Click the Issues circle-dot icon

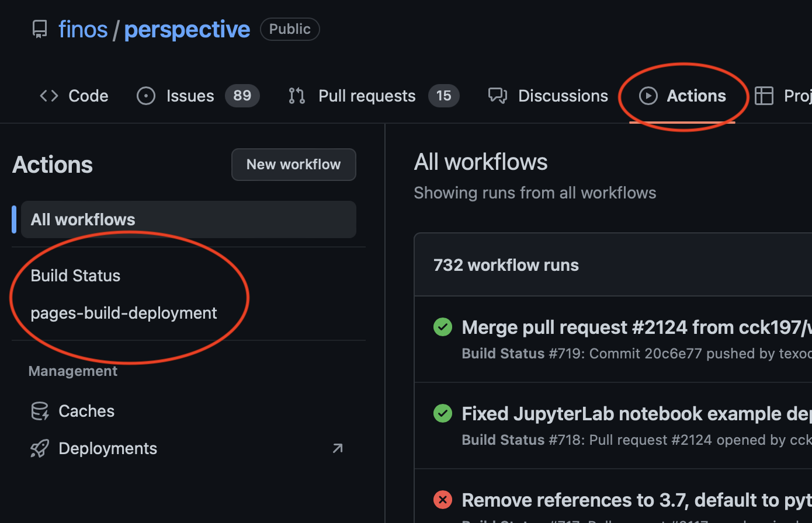(146, 96)
